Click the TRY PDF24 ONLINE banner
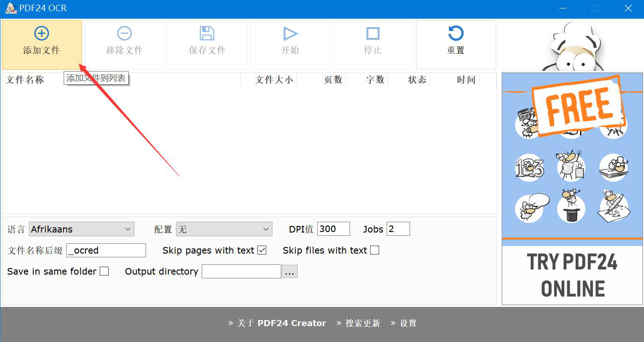This screenshot has height=342, width=644. click(572, 275)
